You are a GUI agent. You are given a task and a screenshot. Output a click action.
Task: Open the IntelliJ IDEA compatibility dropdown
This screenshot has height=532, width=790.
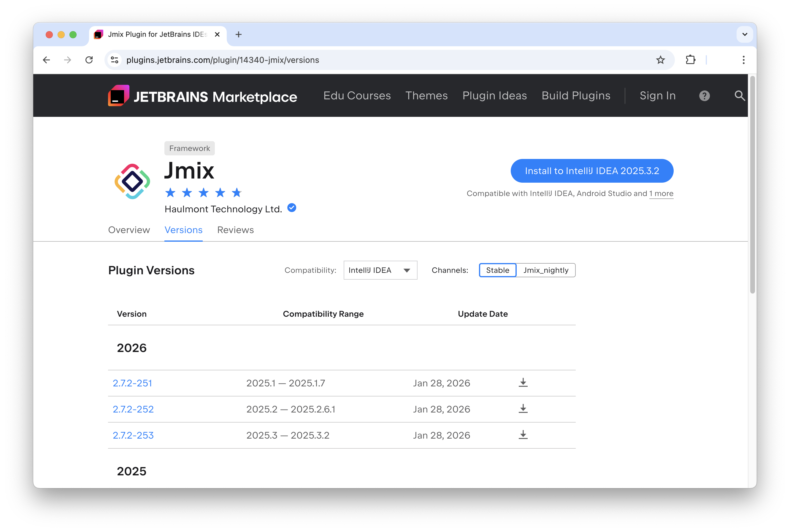click(x=380, y=270)
